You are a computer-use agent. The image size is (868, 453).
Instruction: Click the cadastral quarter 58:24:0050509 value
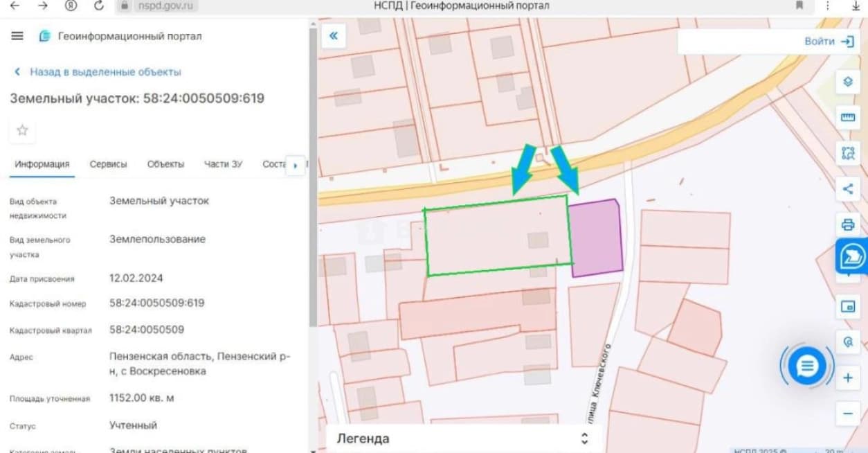[x=147, y=329]
